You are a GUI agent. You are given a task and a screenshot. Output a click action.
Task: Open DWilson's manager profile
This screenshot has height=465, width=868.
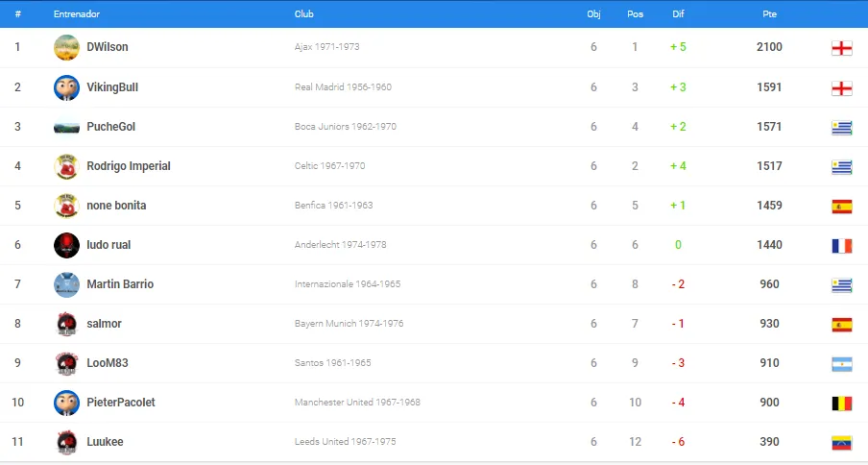tap(108, 47)
